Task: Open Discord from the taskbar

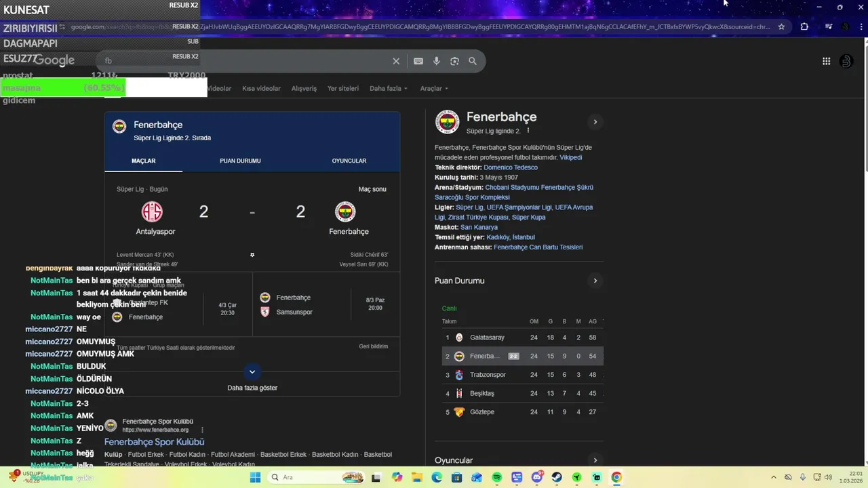Action: [538, 477]
